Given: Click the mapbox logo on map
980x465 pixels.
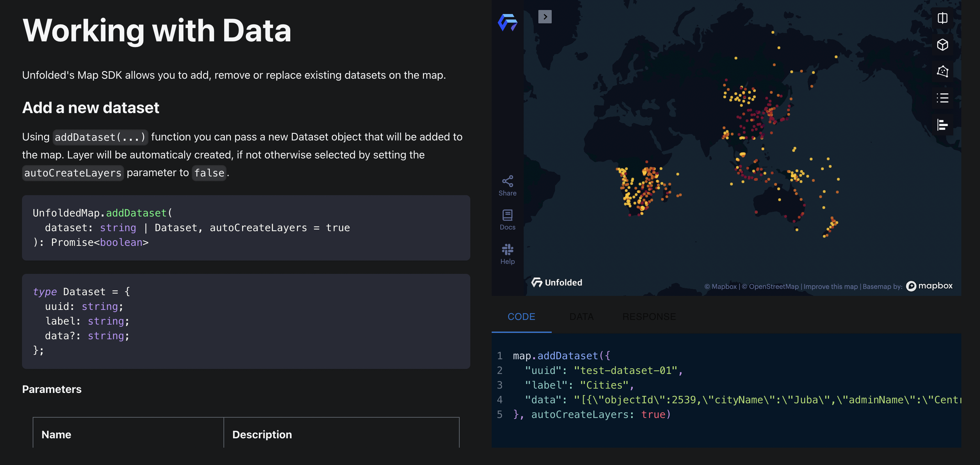Looking at the screenshot, I should [x=929, y=286].
